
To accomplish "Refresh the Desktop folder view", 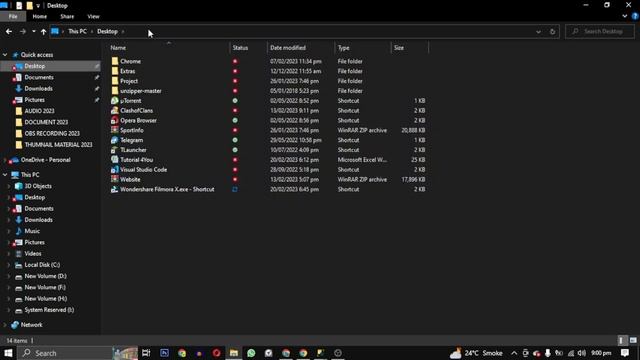I will (x=552, y=31).
